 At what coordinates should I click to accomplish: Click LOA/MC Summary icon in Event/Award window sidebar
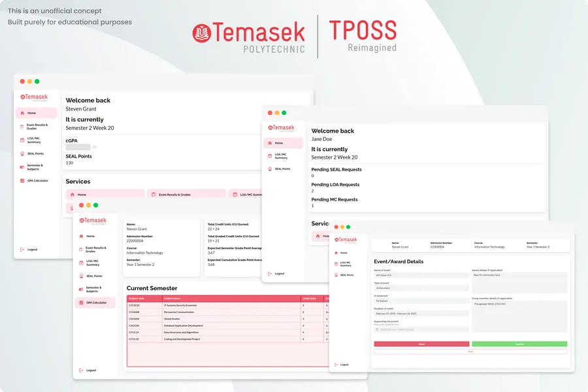336,264
